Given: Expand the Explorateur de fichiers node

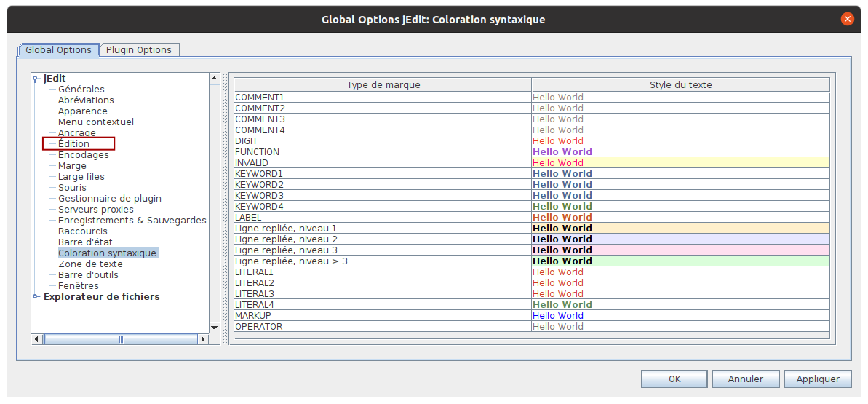Looking at the screenshot, I should [x=36, y=297].
